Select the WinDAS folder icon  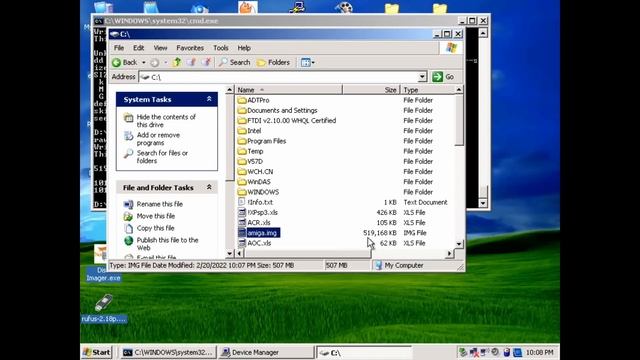tap(242, 182)
